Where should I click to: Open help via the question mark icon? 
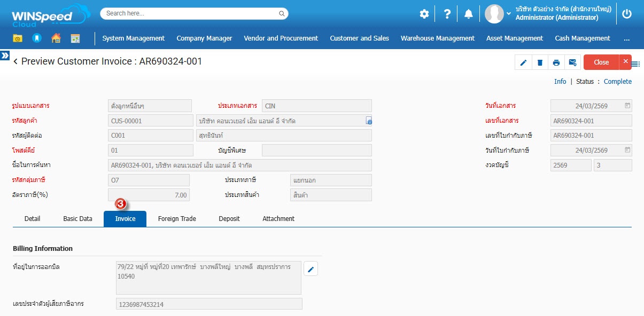pos(447,14)
